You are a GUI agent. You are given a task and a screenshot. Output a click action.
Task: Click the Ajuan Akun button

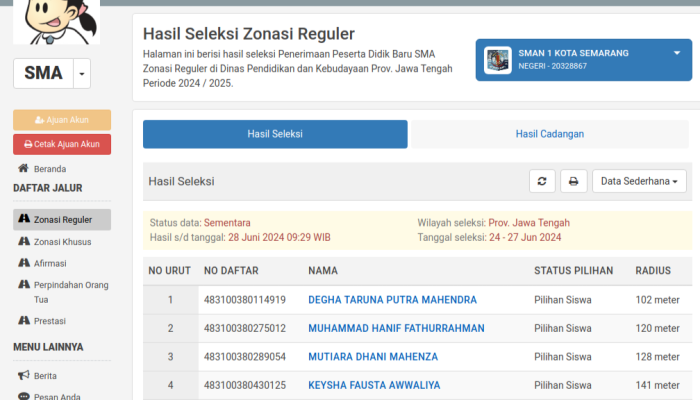click(x=62, y=120)
